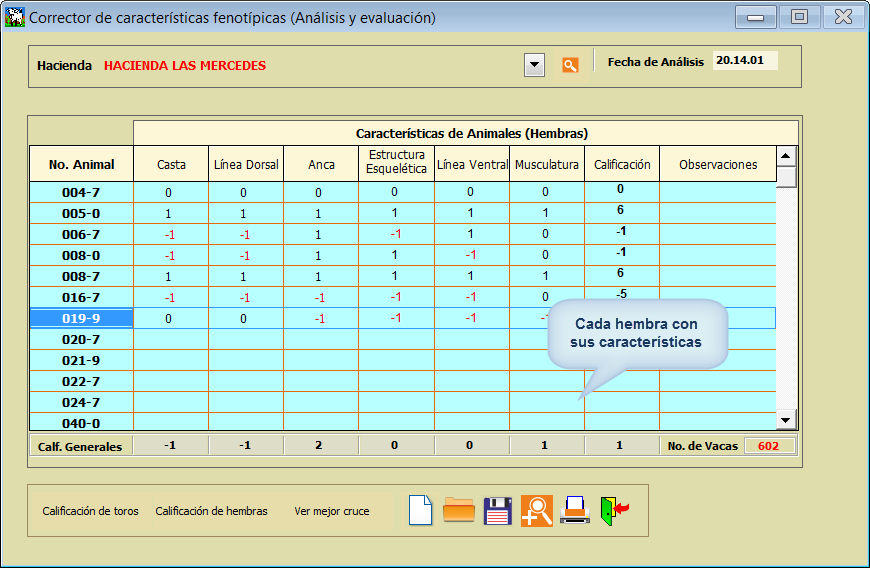Screen dimensions: 870x568
Task: Click the orange magnifier search-add icon
Action: click(x=536, y=510)
